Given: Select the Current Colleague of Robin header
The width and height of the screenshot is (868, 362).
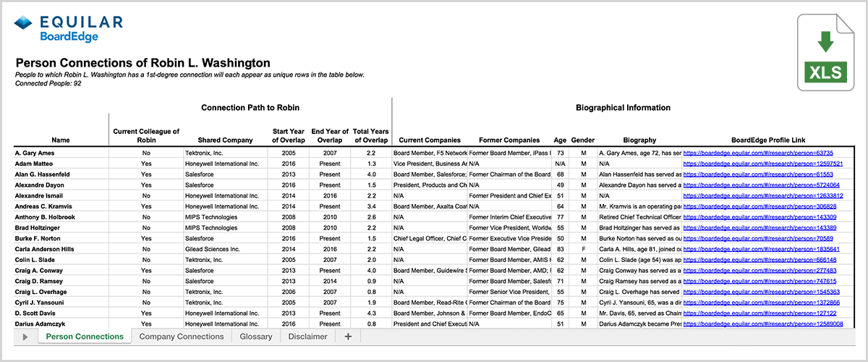Looking at the screenshot, I should [146, 135].
